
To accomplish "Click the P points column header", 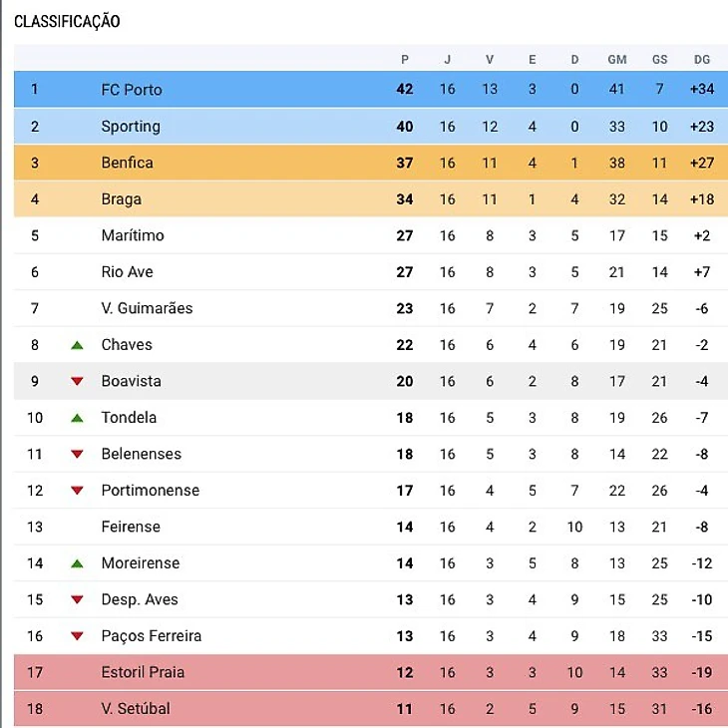I will (405, 60).
